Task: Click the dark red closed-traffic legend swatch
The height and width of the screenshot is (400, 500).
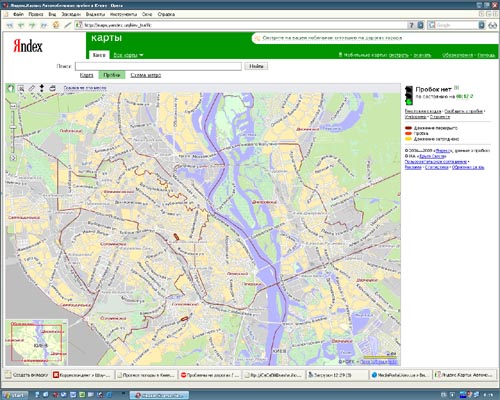Action: point(408,128)
